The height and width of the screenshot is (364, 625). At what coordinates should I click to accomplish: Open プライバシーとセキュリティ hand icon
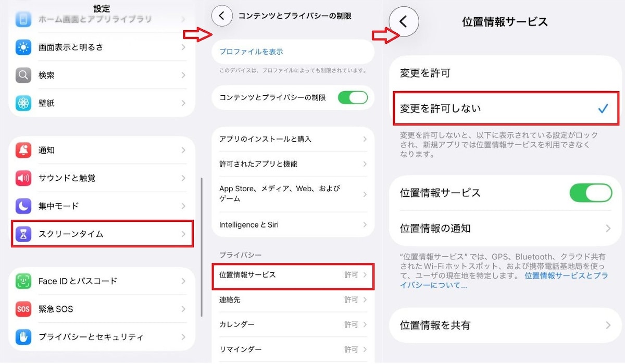(23, 337)
